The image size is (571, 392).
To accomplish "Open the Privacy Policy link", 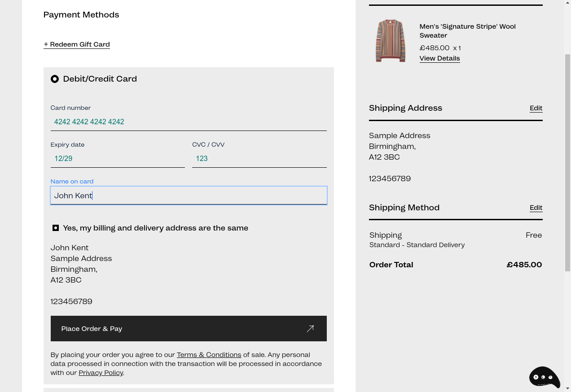I will tap(101, 372).
